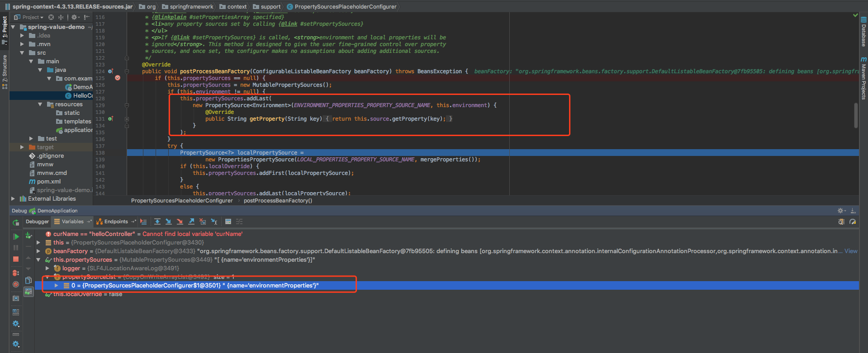Switch to the Debugger tab
Screen dimensions: 868x353
click(37, 221)
